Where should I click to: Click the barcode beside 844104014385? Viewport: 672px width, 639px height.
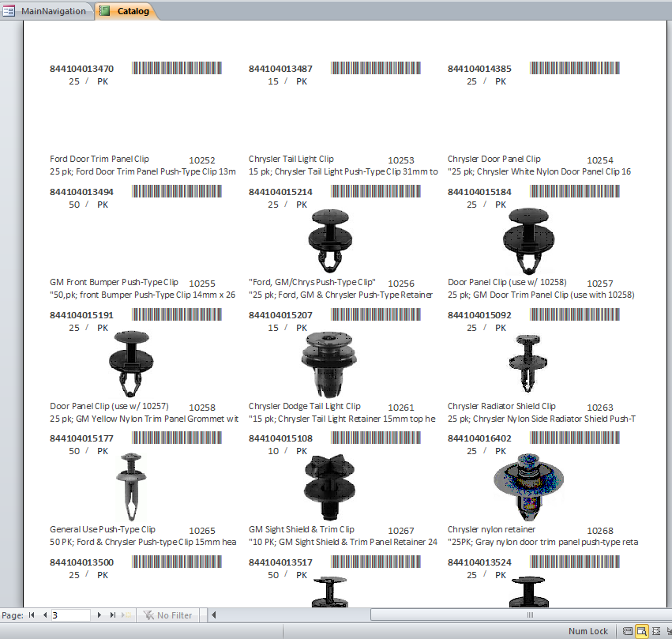[574, 68]
